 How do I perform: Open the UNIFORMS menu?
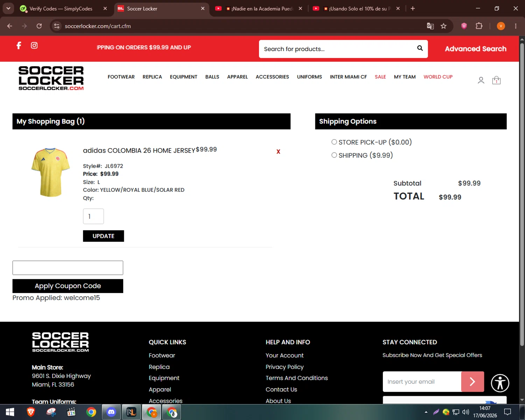click(x=309, y=77)
